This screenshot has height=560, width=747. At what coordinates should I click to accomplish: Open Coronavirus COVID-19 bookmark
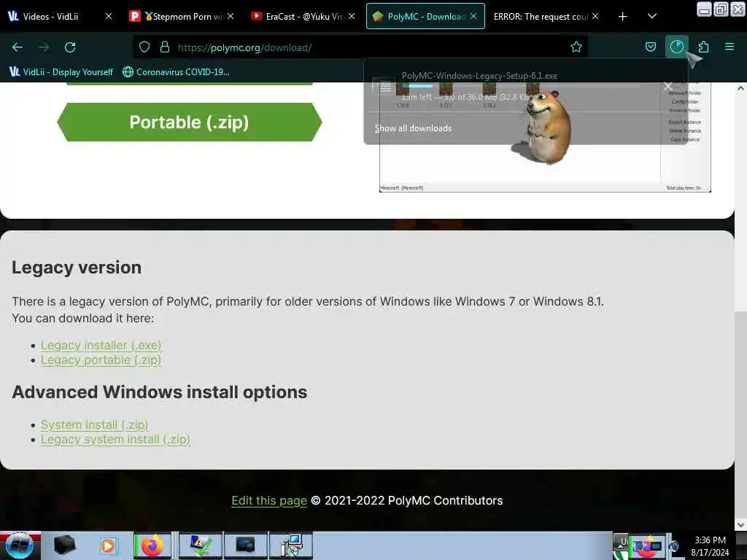pos(177,72)
